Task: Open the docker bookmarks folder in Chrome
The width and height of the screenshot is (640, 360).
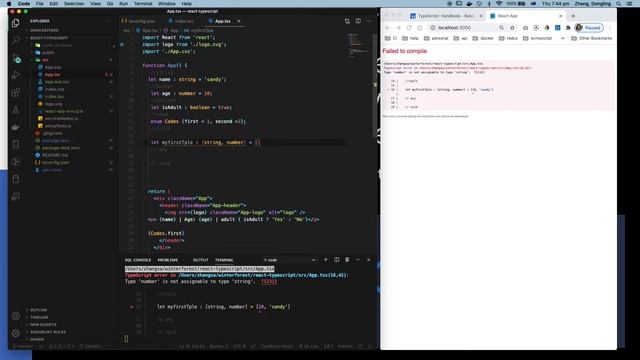Action: [x=483, y=38]
